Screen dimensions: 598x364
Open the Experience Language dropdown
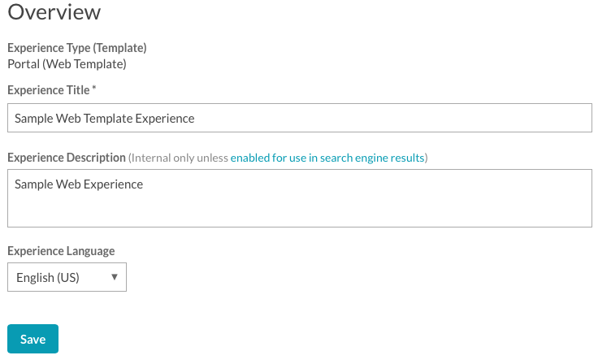67,277
